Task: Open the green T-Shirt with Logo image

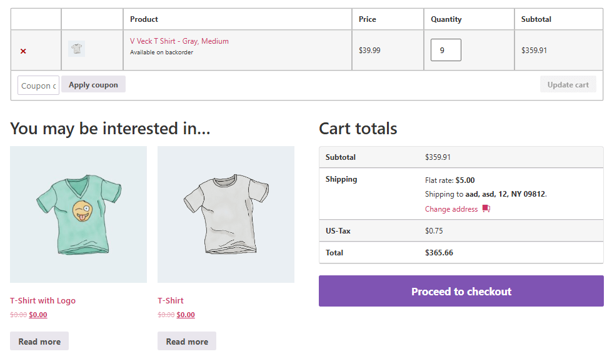Action: pos(78,214)
